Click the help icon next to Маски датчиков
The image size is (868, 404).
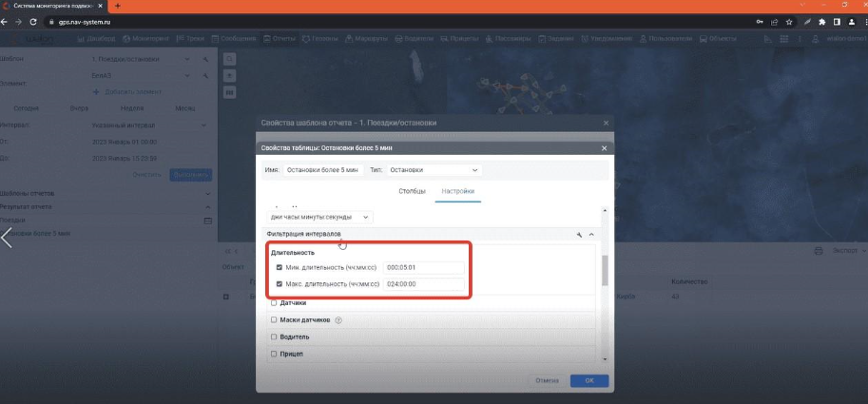[338, 319]
